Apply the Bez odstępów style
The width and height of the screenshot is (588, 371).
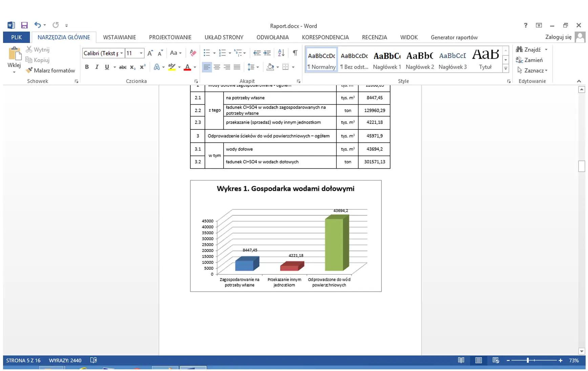click(354, 60)
